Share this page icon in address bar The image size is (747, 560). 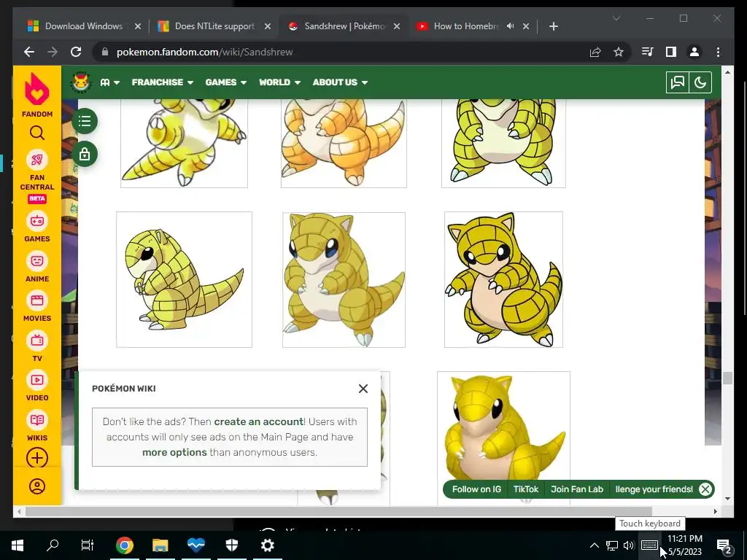(595, 52)
